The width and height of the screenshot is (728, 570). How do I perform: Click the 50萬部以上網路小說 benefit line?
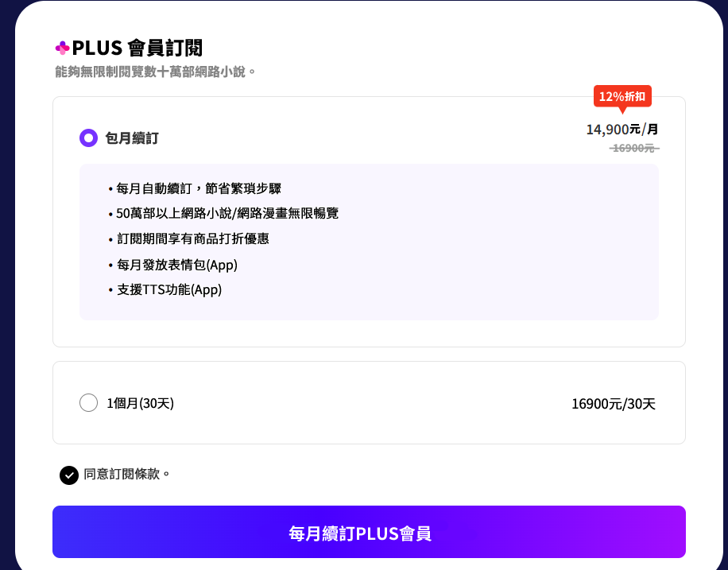coord(227,213)
